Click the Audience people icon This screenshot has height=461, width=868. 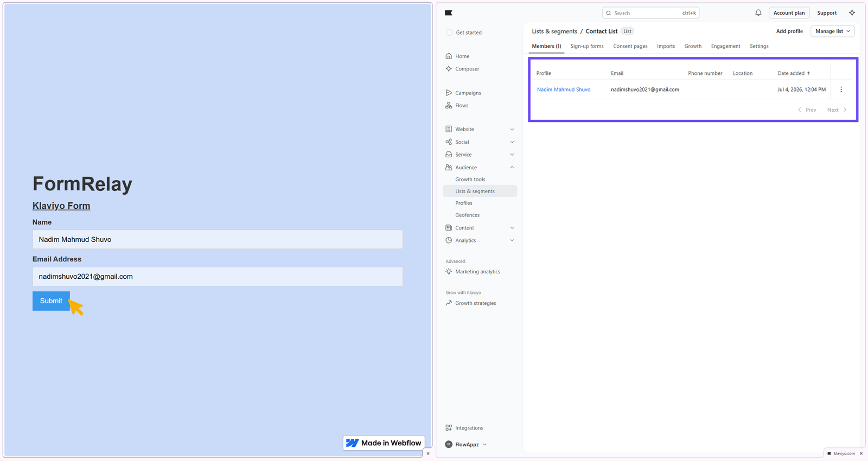pos(449,168)
